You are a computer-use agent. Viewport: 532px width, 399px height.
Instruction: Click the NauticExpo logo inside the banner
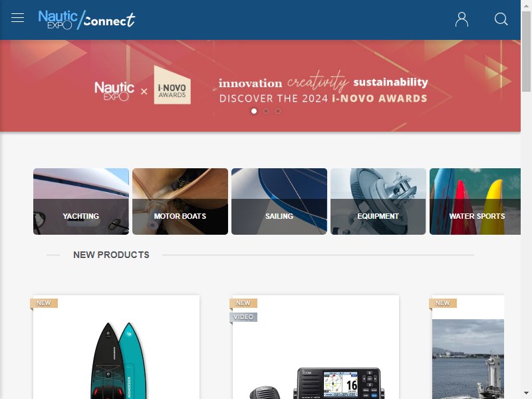click(114, 91)
